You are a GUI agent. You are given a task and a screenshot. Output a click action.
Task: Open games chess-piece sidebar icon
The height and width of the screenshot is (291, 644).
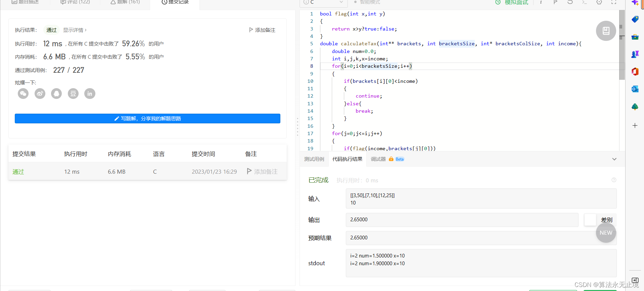point(635,54)
